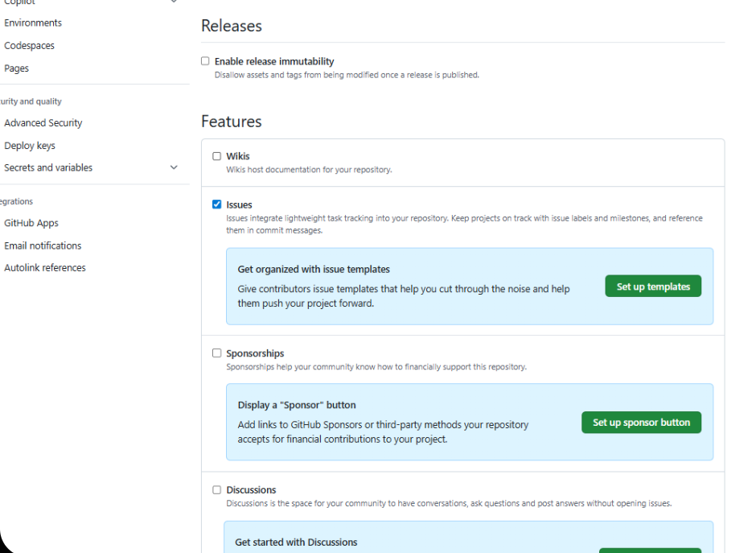756x553 pixels.
Task: Click Enable release immutability label
Action: (x=274, y=61)
